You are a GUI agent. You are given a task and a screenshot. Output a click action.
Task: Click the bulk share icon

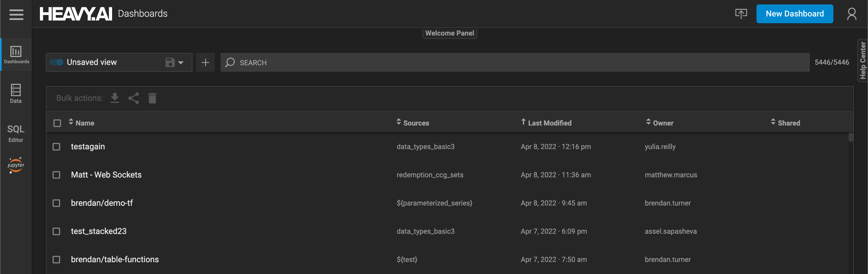coord(134,98)
